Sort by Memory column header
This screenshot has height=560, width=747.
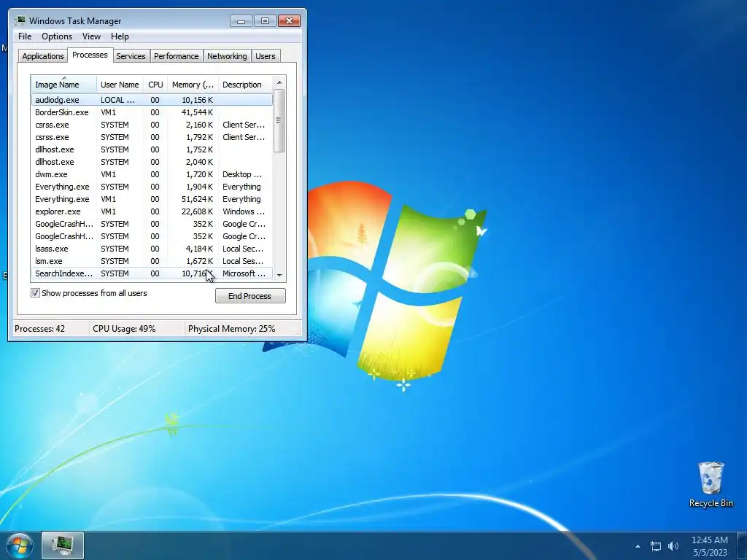click(x=193, y=84)
